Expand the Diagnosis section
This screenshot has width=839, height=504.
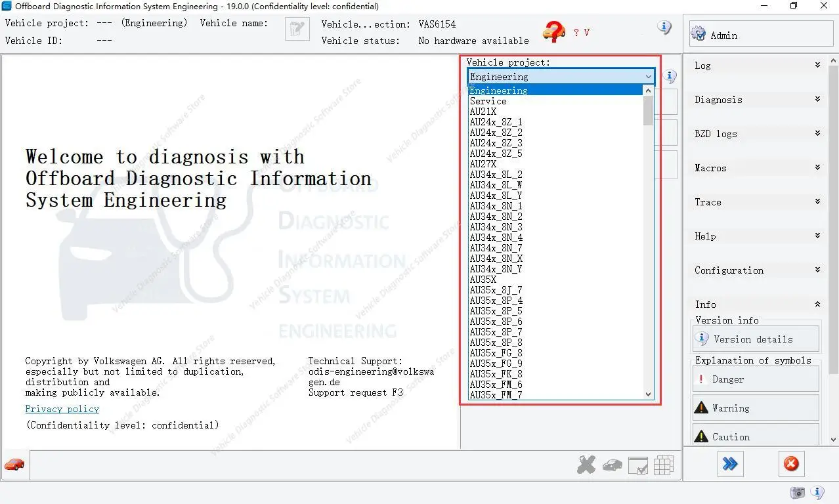(x=758, y=100)
